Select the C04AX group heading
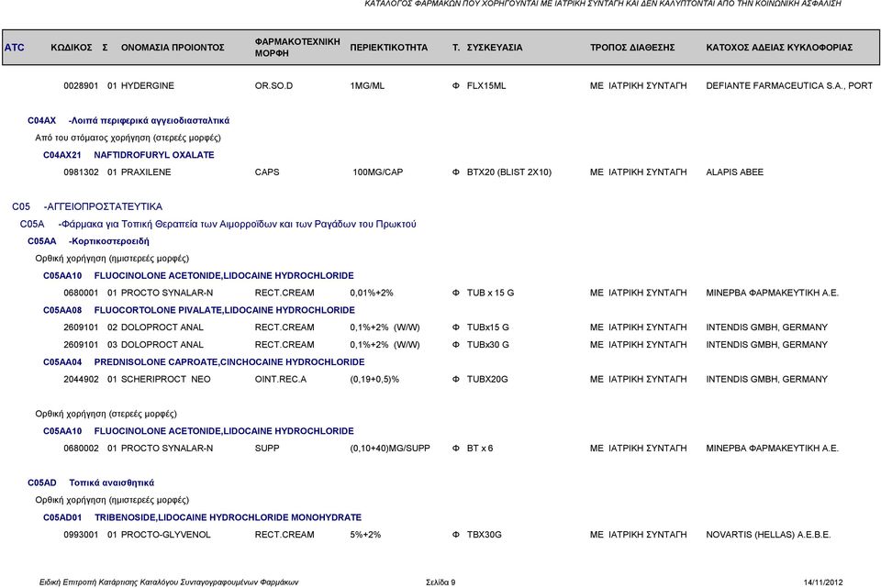Image resolution: width=881 pixels, height=588 pixels. (128, 120)
